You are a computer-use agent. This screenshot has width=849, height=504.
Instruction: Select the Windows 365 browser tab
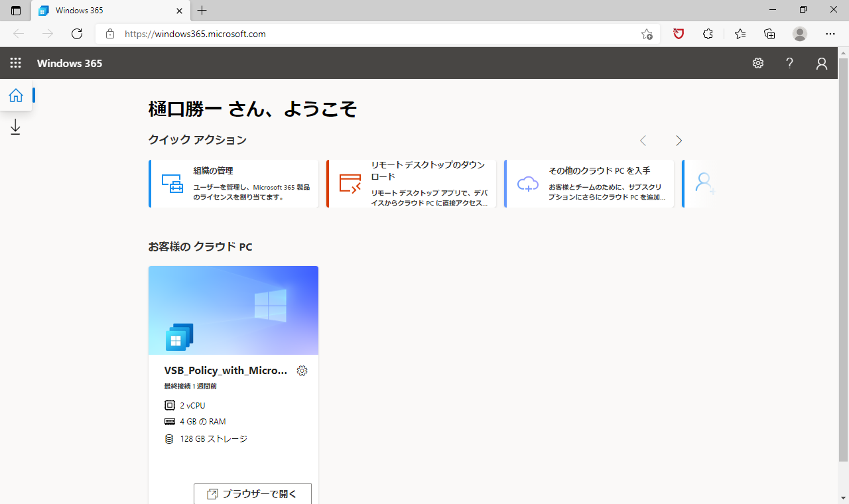pos(111,11)
